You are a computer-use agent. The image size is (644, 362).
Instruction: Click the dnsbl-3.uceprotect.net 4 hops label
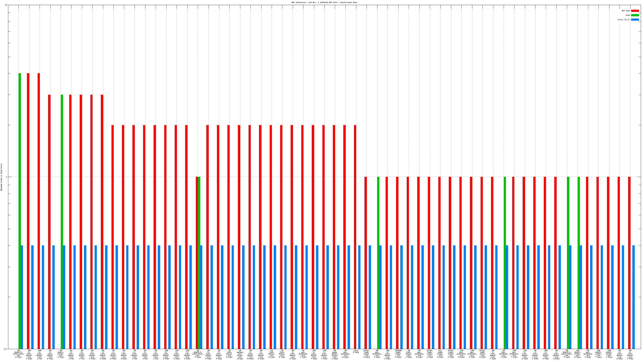tap(198, 354)
